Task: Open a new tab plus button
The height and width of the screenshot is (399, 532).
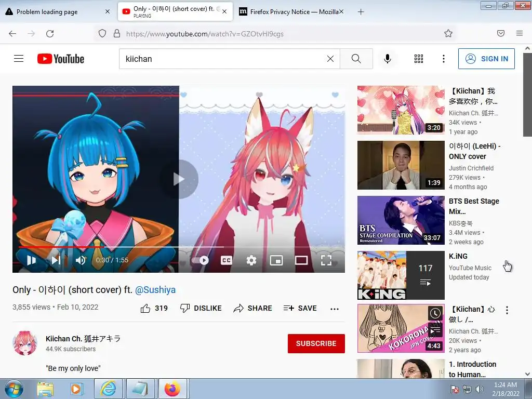Action: coord(361,12)
